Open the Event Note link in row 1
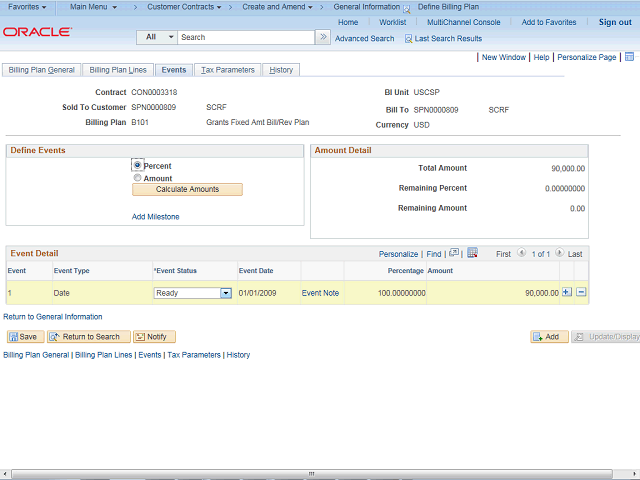This screenshot has width=640, height=480. pos(320,293)
